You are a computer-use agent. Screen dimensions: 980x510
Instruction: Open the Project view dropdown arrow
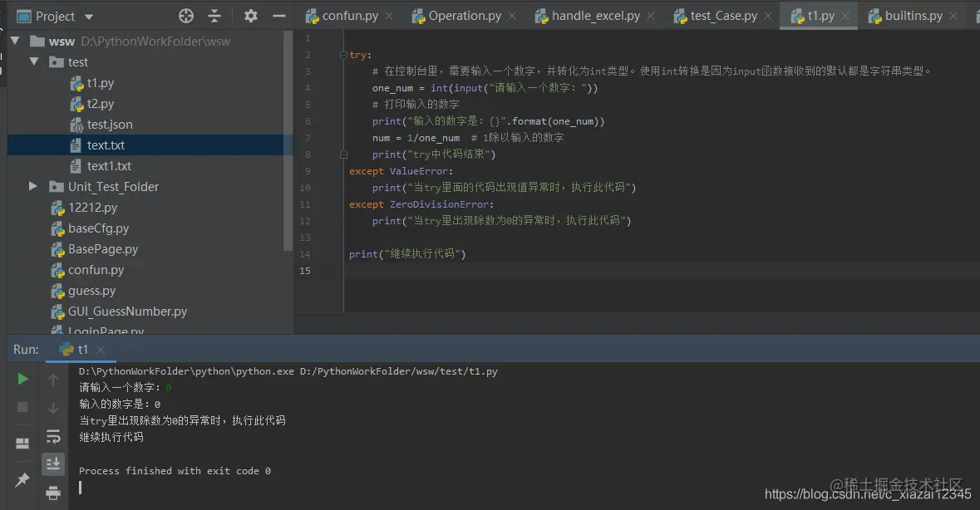coord(89,17)
